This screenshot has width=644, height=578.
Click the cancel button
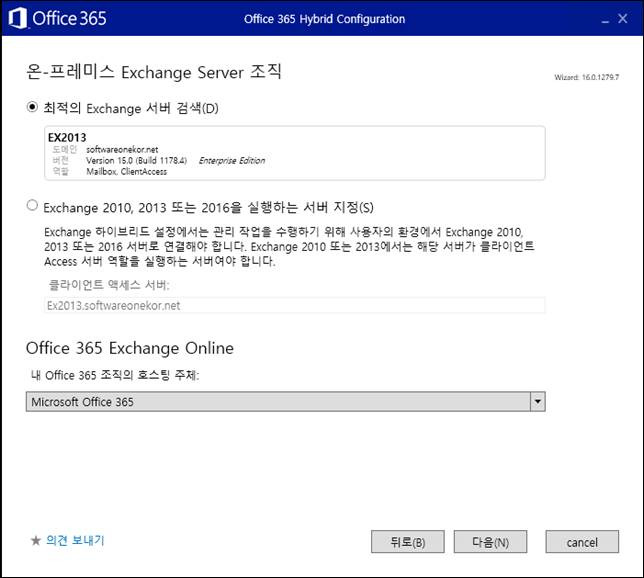point(582,542)
